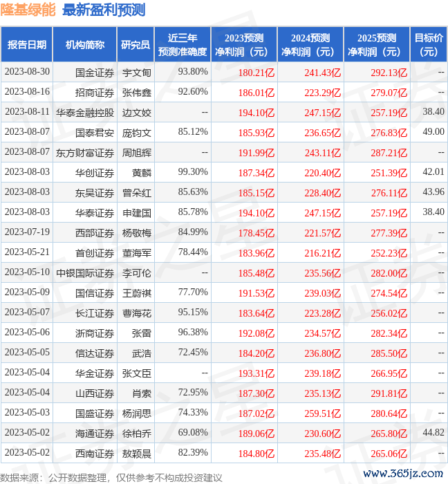This screenshot has width=448, height=484.
Task: Click the 报告日期 column header
Action: pos(27,45)
